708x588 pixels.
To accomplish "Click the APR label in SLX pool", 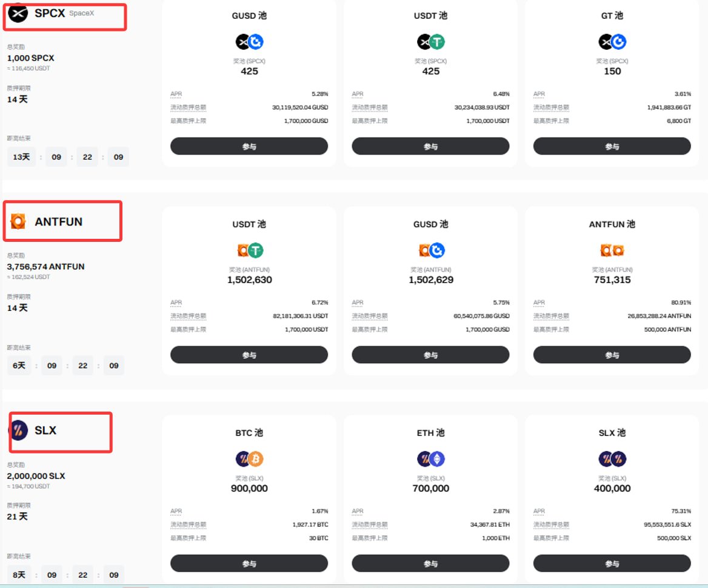I will point(539,511).
